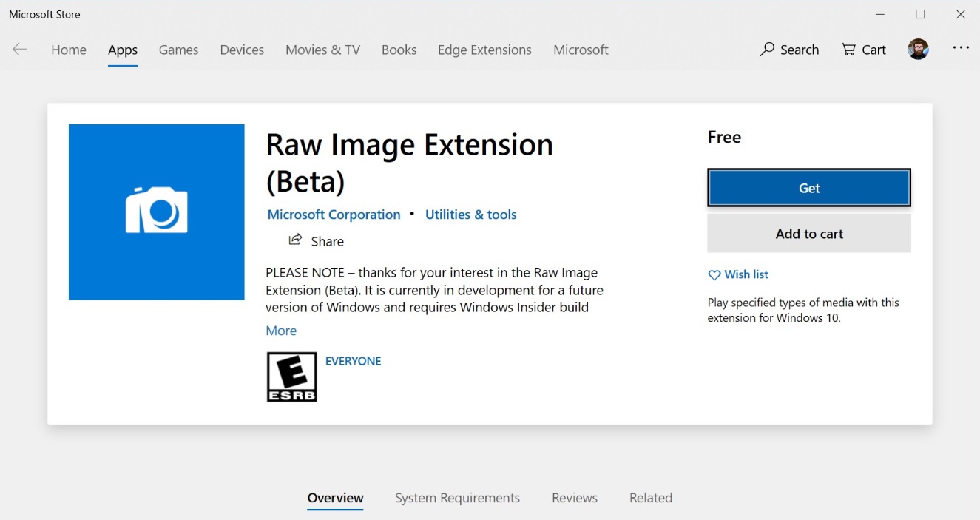980x520 pixels.
Task: Open Movies & TV section
Action: [322, 50]
